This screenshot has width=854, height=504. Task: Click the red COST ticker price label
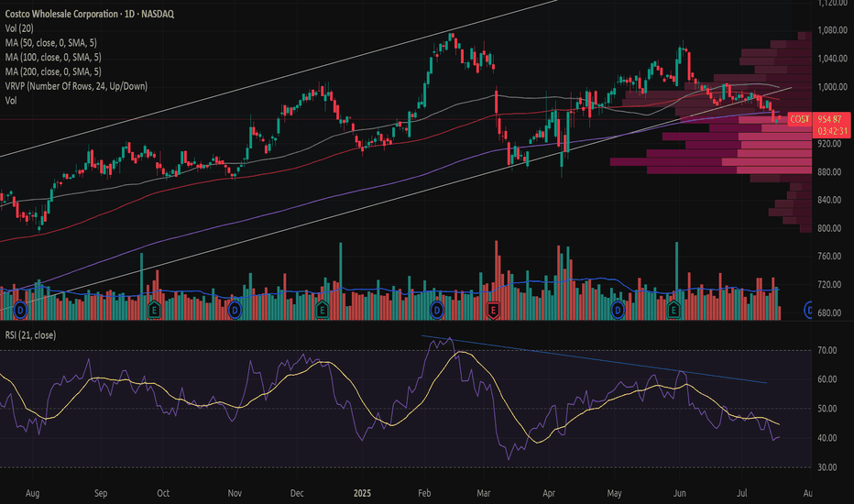point(799,119)
